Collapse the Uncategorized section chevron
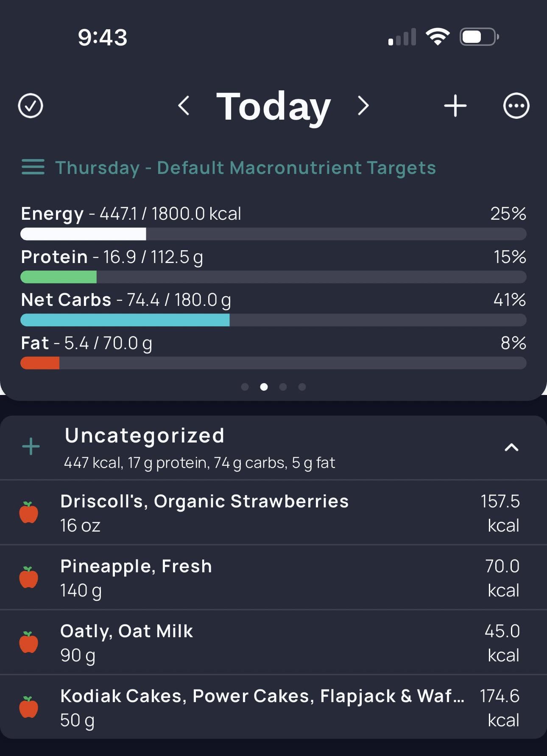Image resolution: width=547 pixels, height=756 pixels. [x=511, y=447]
